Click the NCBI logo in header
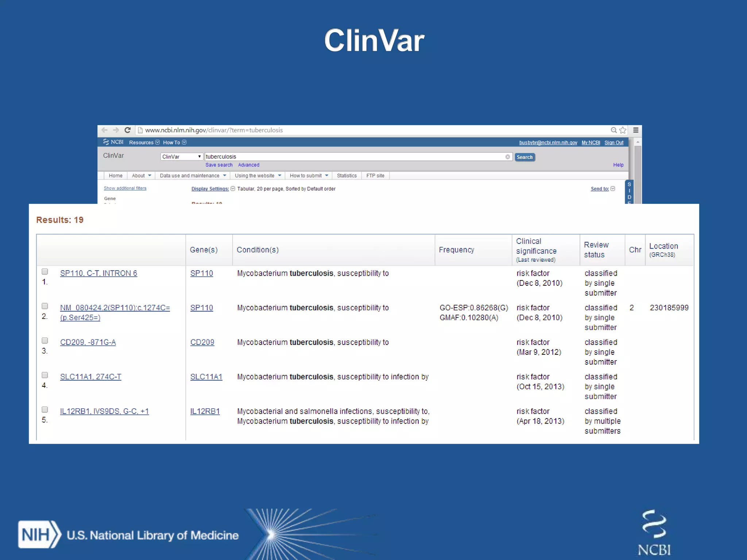 (113, 142)
